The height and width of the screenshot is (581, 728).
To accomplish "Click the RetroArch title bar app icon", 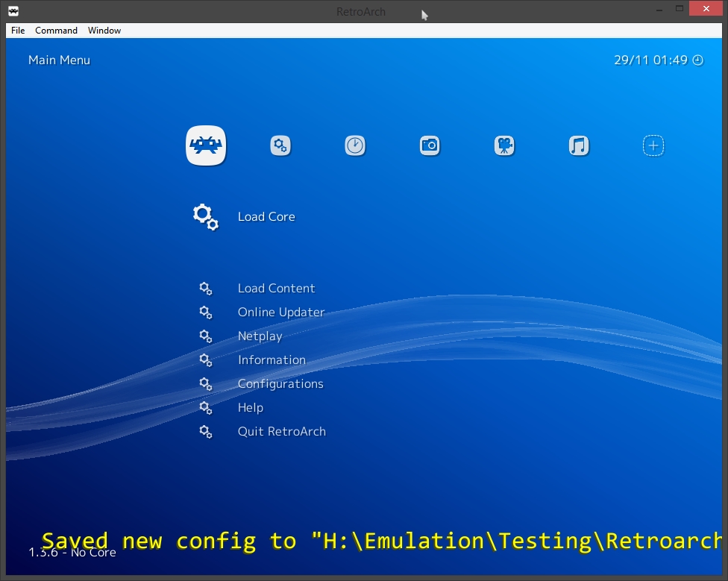I will pos(13,11).
